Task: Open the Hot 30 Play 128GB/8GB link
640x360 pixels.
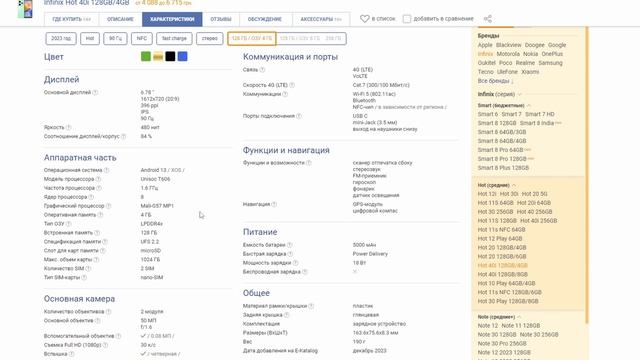Action: (508, 301)
